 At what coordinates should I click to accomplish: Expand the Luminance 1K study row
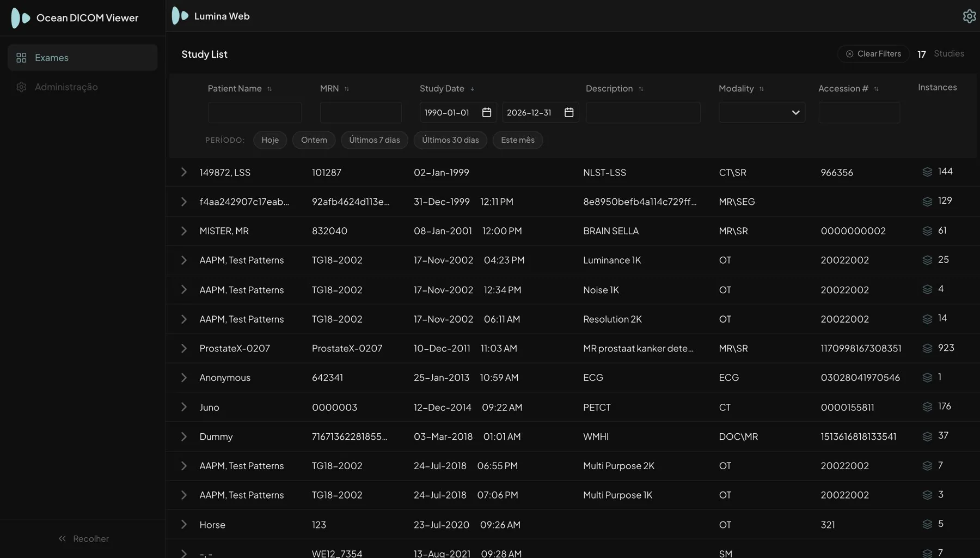[184, 260]
